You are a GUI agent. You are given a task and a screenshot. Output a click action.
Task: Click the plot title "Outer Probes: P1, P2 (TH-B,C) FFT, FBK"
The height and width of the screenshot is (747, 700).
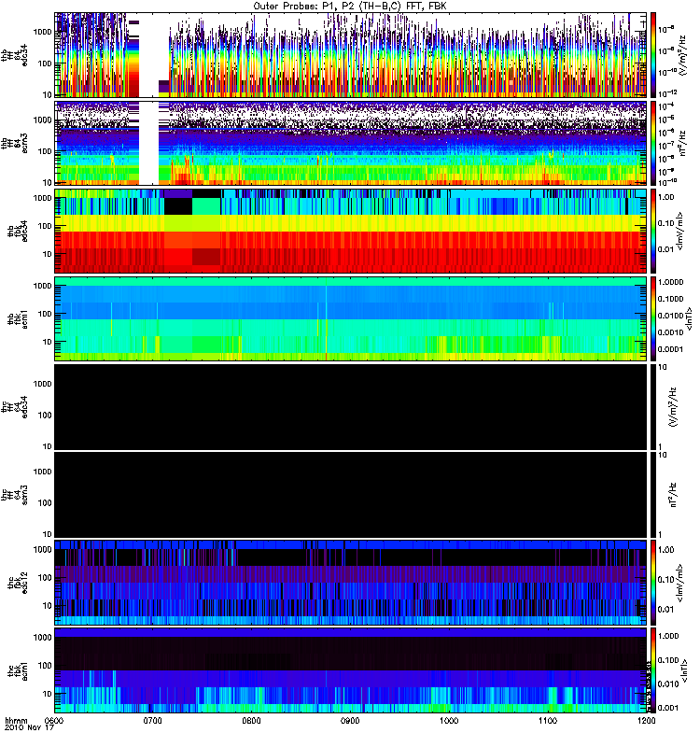[349, 7]
